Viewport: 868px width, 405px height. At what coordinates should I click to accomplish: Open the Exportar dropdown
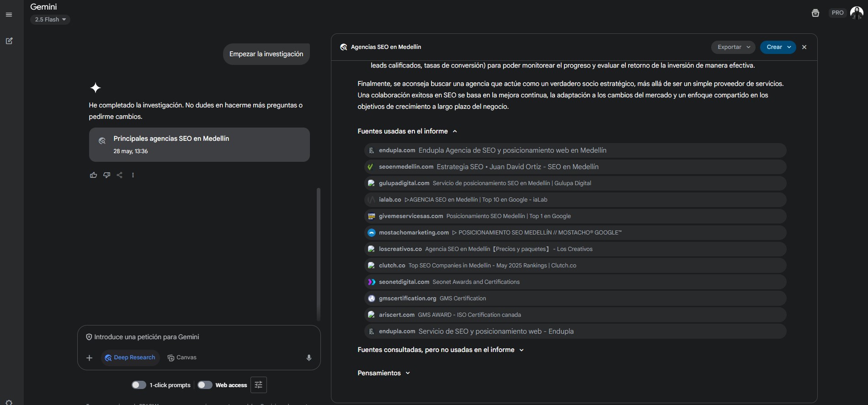[x=733, y=47]
